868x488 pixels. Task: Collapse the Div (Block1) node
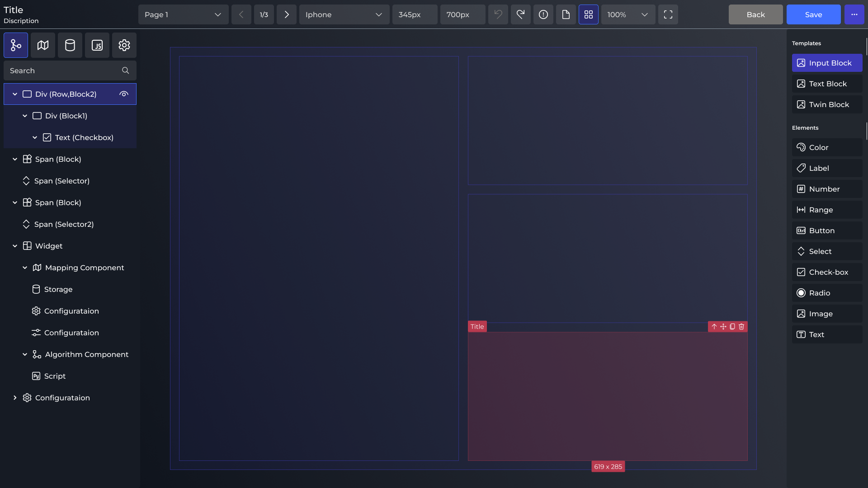coord(25,116)
